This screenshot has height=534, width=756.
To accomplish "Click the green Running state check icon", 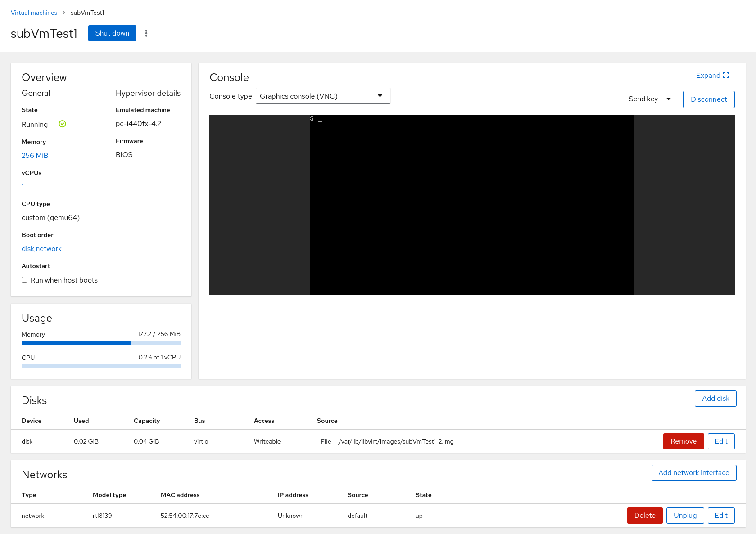I will point(63,124).
